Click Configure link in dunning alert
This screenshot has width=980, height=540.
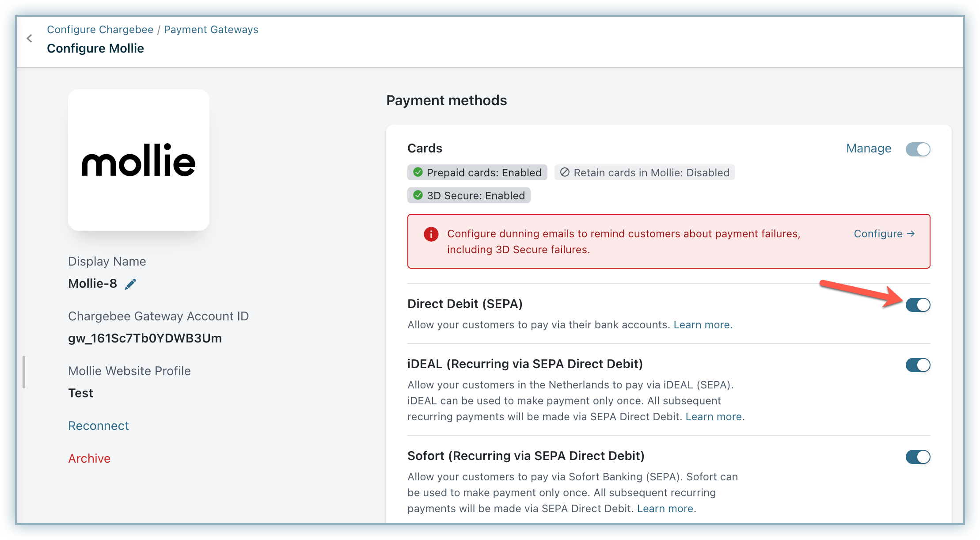coord(884,234)
